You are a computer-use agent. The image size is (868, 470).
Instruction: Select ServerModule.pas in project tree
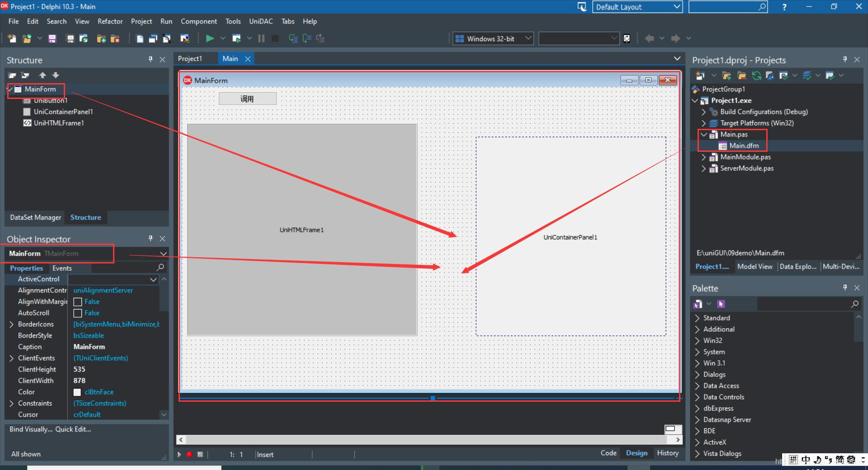[x=746, y=168]
